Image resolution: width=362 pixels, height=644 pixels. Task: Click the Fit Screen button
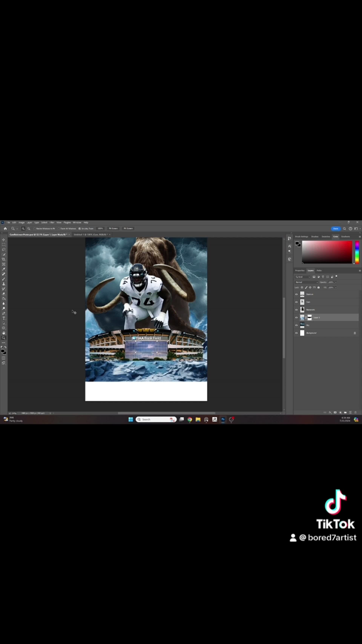click(x=114, y=228)
